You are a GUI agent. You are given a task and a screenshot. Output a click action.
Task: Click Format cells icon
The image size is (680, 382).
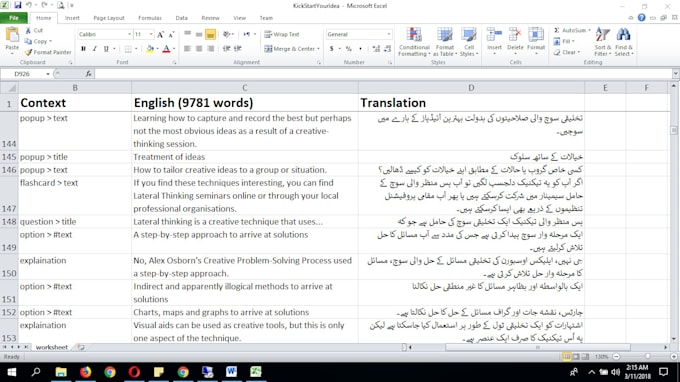536,35
